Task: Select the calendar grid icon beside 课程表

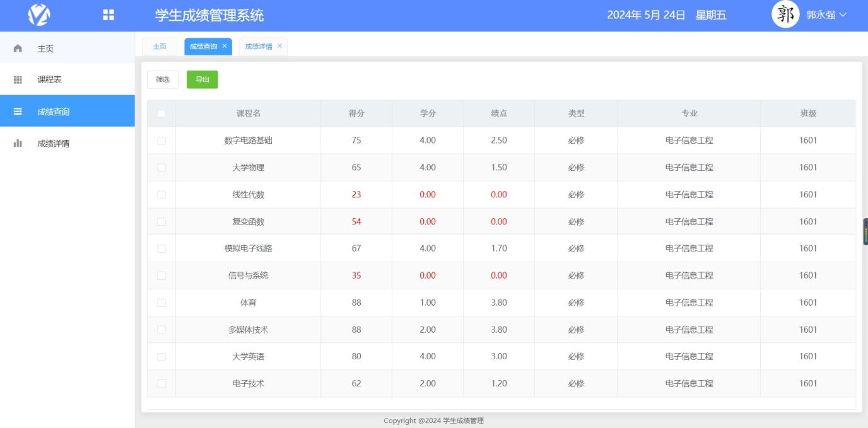Action: click(17, 79)
